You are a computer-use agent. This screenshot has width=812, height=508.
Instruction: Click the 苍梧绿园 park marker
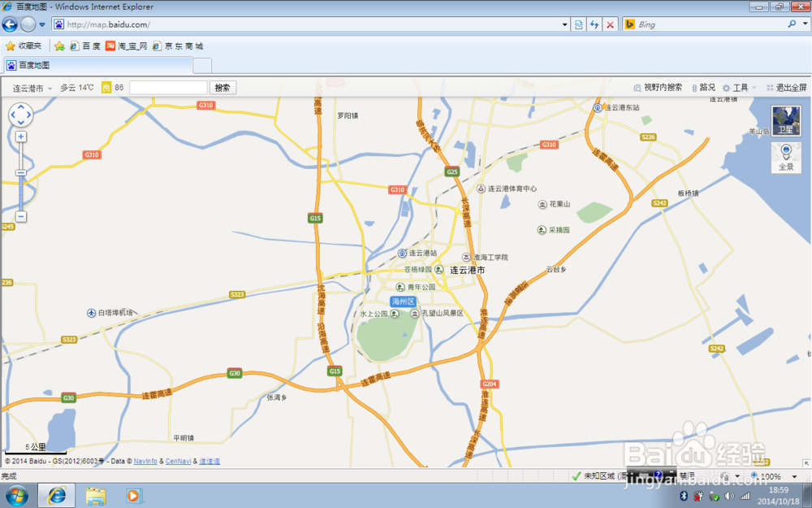(x=439, y=270)
